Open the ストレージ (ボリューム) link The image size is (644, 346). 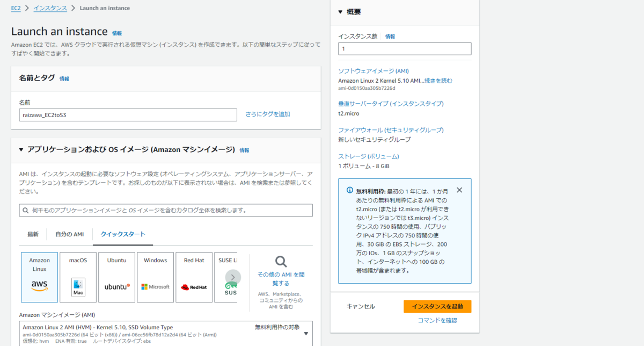(369, 156)
